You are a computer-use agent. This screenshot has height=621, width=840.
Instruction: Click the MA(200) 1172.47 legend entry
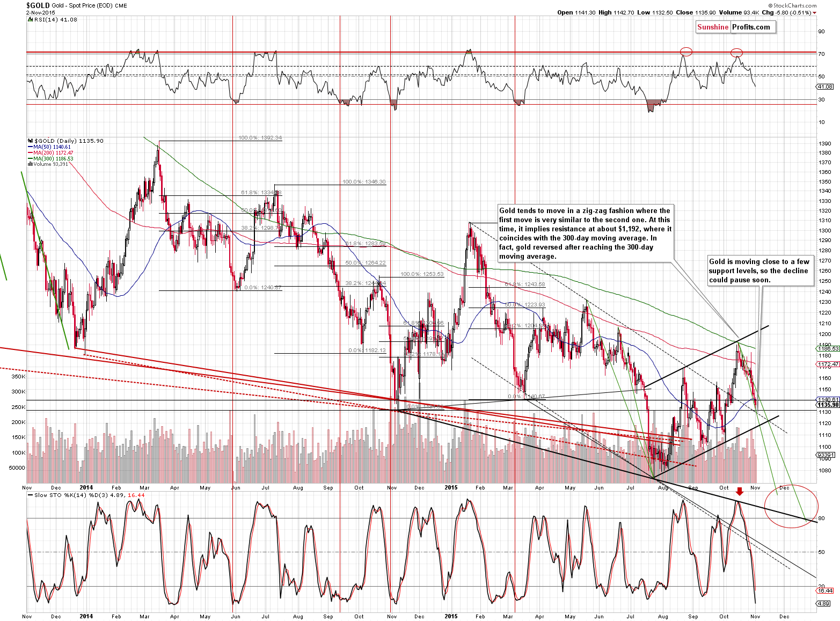(x=50, y=153)
